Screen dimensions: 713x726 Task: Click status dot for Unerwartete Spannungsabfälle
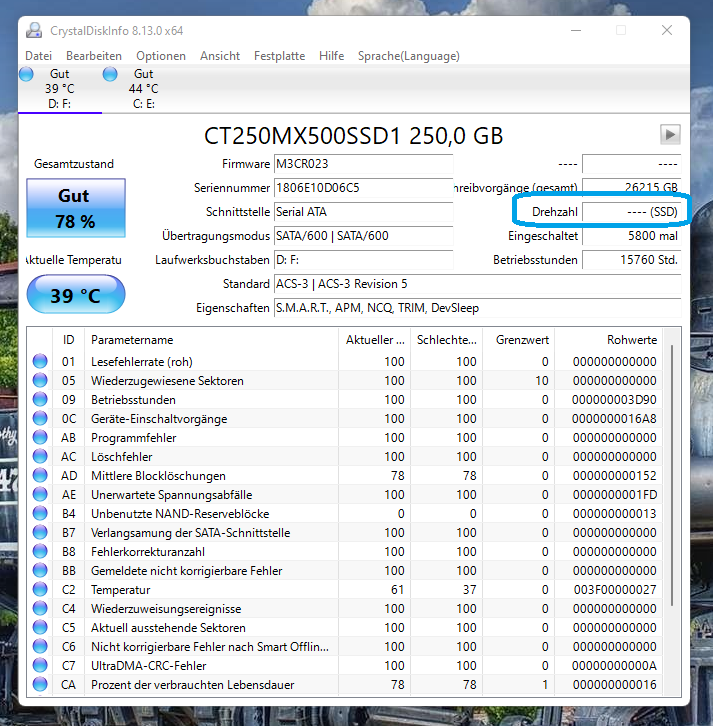click(40, 494)
